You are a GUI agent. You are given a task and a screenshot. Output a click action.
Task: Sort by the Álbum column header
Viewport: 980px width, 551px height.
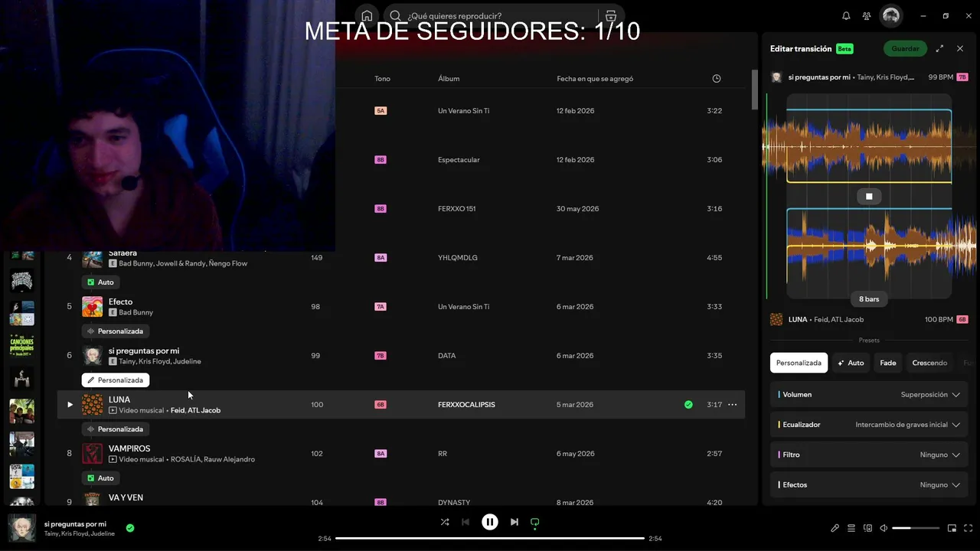(449, 79)
